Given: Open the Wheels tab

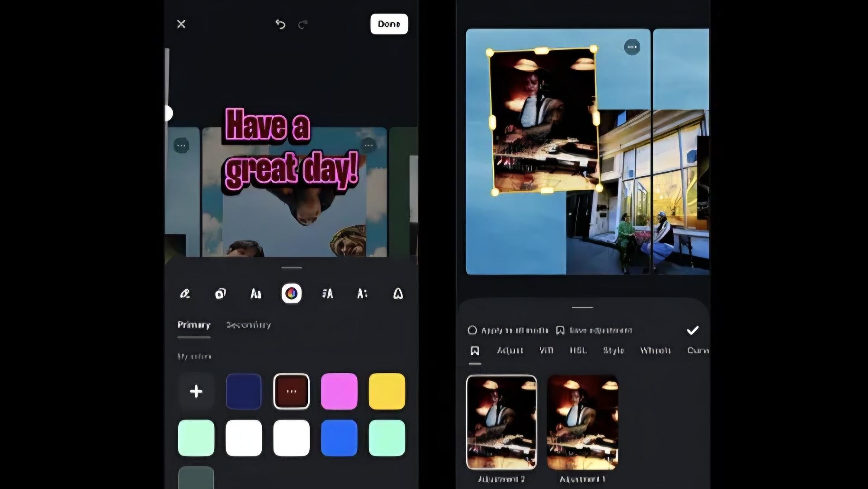Looking at the screenshot, I should point(656,351).
